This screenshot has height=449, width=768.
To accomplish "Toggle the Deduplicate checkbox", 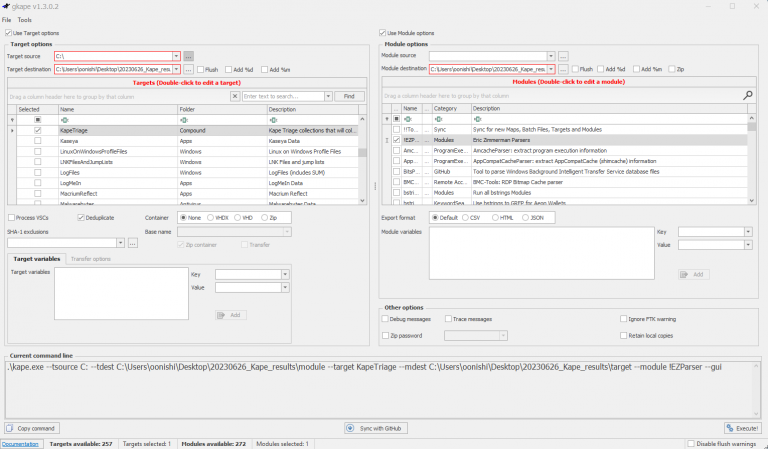I will coord(78,217).
